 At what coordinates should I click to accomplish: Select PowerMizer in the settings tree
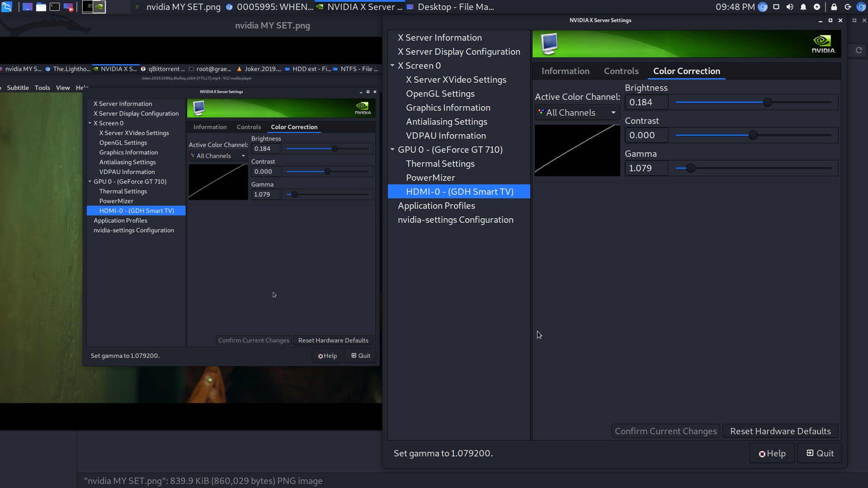(x=430, y=178)
